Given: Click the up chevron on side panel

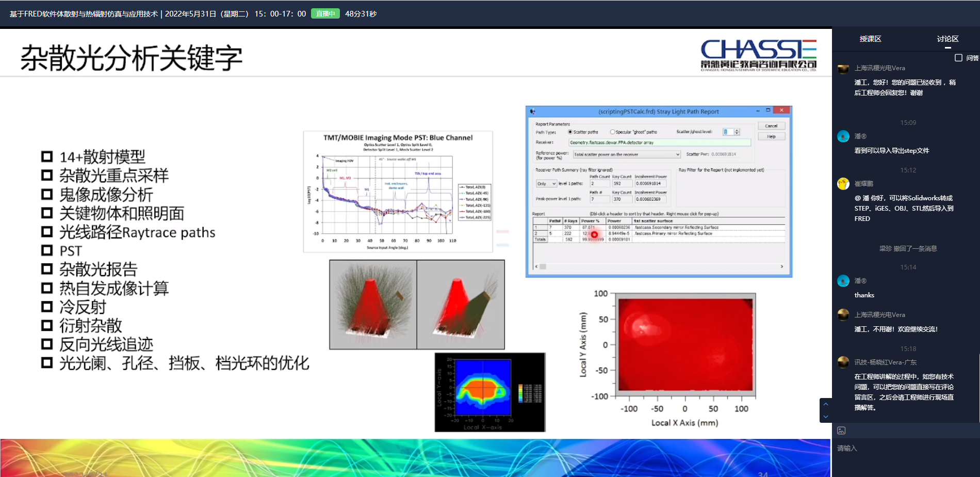Looking at the screenshot, I should point(826,404).
